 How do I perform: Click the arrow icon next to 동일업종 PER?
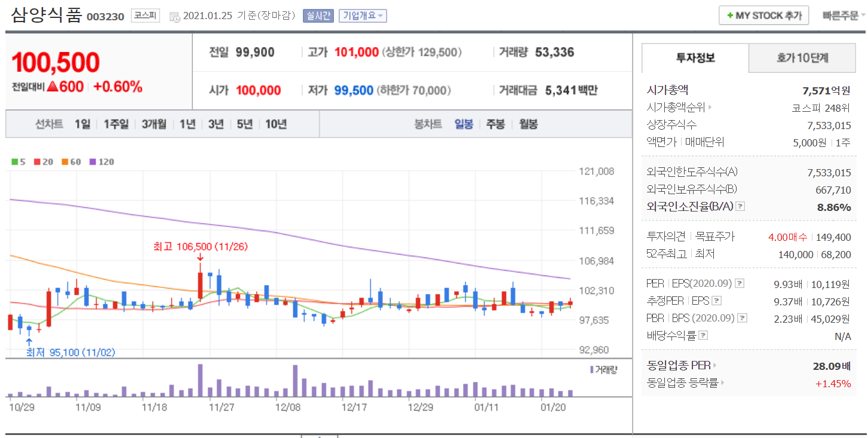pos(715,365)
